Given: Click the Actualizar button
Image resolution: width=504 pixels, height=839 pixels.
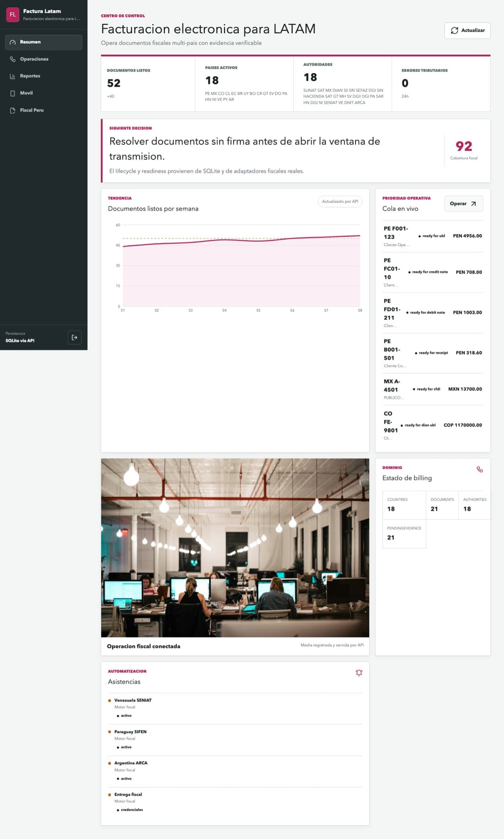Looking at the screenshot, I should (467, 31).
